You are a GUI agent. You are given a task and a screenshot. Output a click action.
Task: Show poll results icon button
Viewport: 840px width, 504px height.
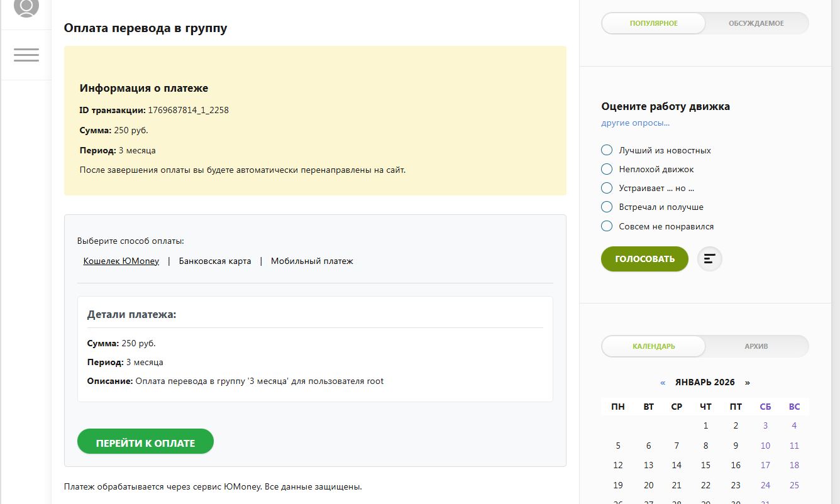(709, 259)
